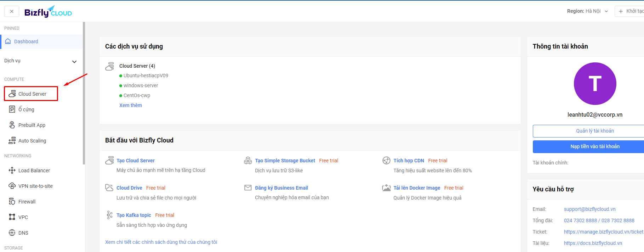Click the Tải lên Docker Image link

click(417, 188)
